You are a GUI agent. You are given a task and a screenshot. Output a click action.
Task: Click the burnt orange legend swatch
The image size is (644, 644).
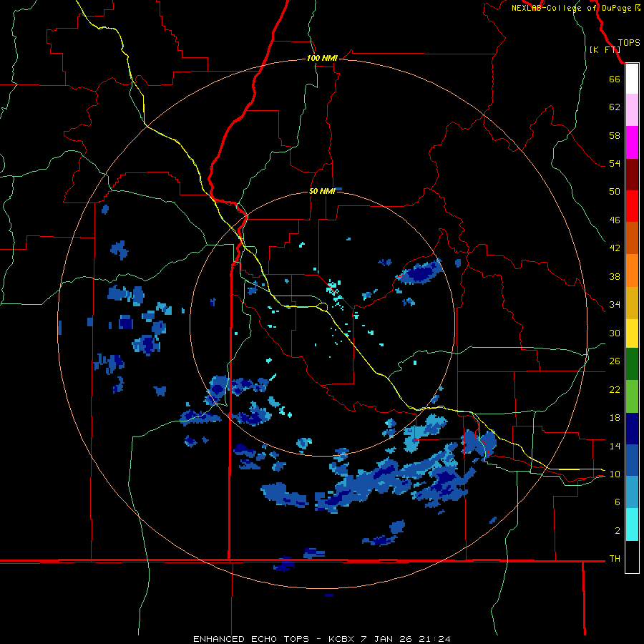coord(632,238)
